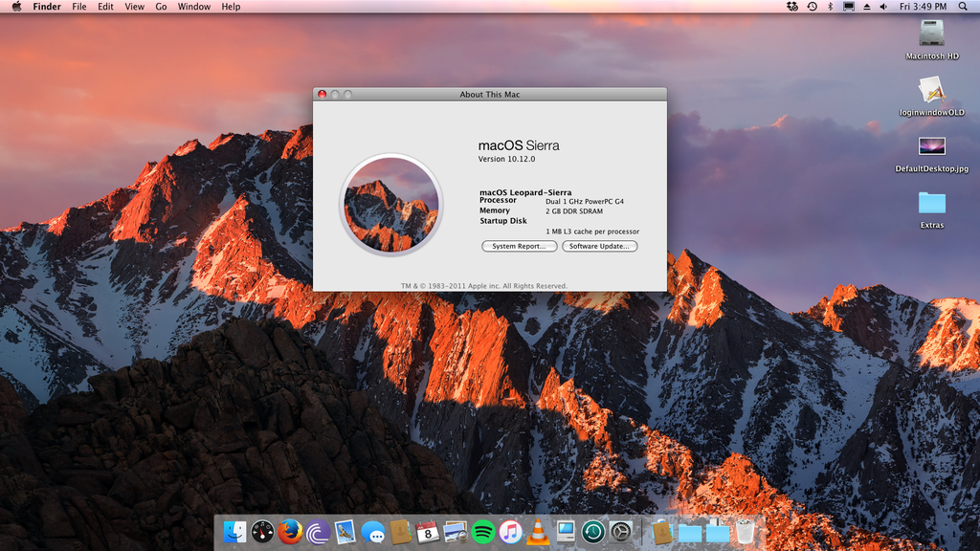Open the Edit menu
The height and width of the screenshot is (551, 980).
pyautogui.click(x=105, y=7)
